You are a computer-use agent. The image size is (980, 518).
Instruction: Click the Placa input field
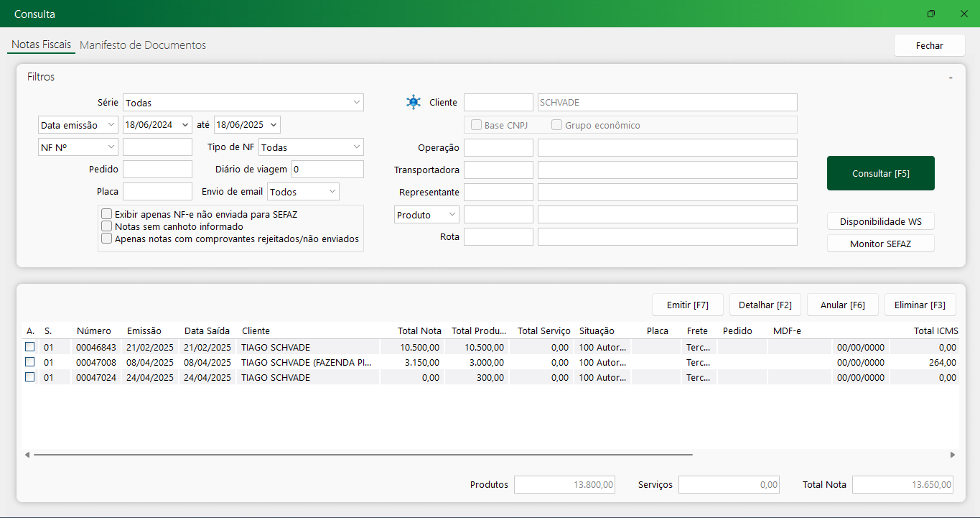157,192
